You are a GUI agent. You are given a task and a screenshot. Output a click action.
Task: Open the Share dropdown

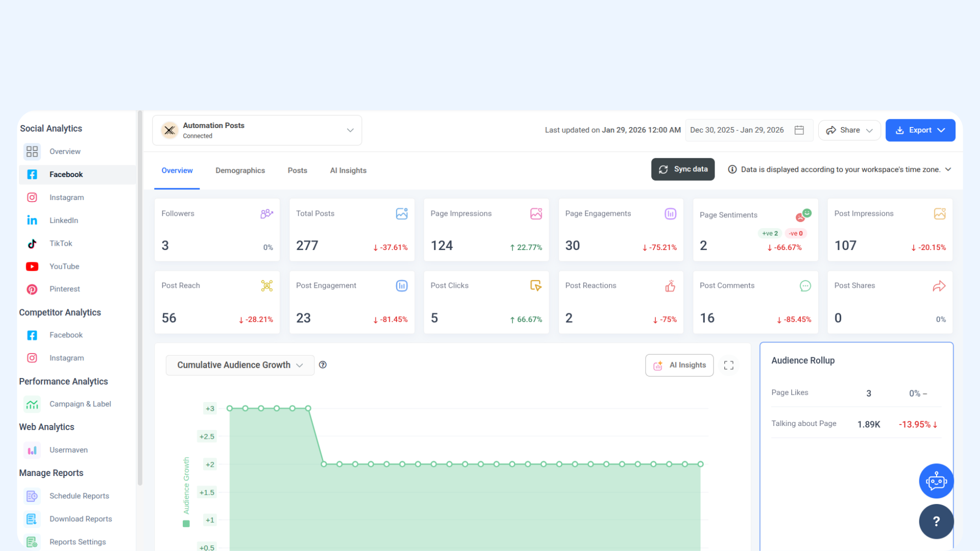(849, 130)
